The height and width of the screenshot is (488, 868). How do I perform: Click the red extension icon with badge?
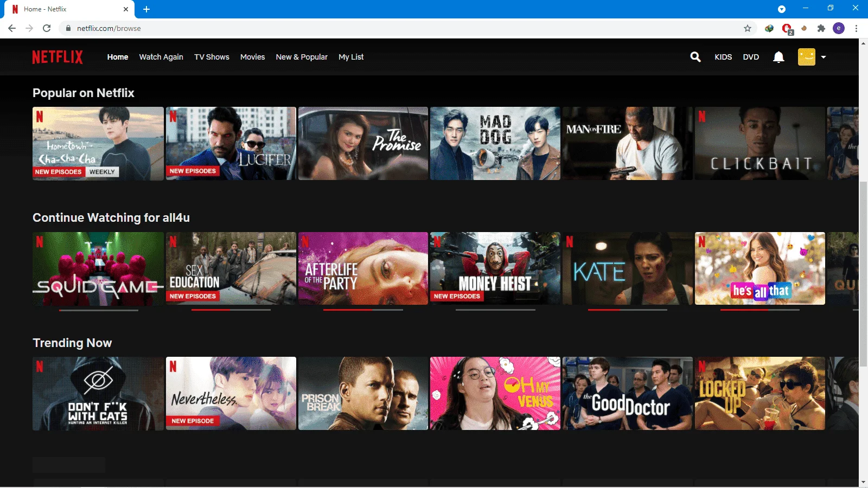click(787, 29)
